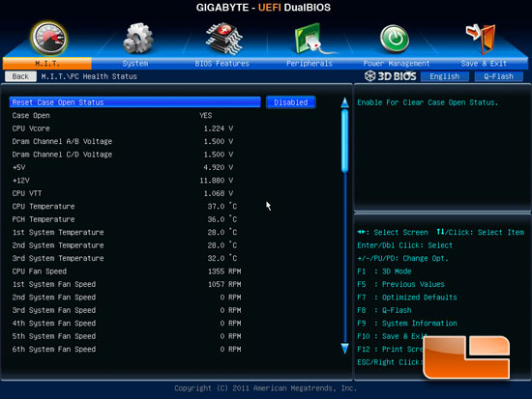Go to the Peripherals tab
The width and height of the screenshot is (532, 399).
pyautogui.click(x=310, y=64)
